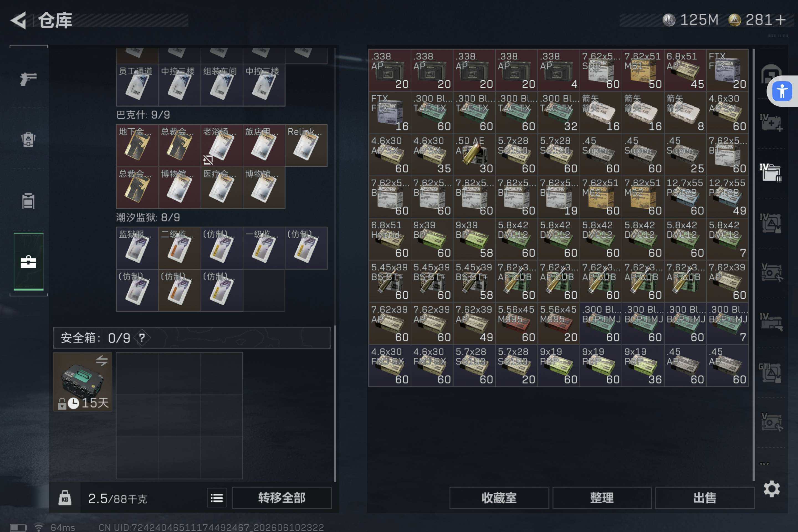The height and width of the screenshot is (532, 798).
Task: Select the .300 Bl BCP FMJ stack of 7
Action: pos(727,324)
